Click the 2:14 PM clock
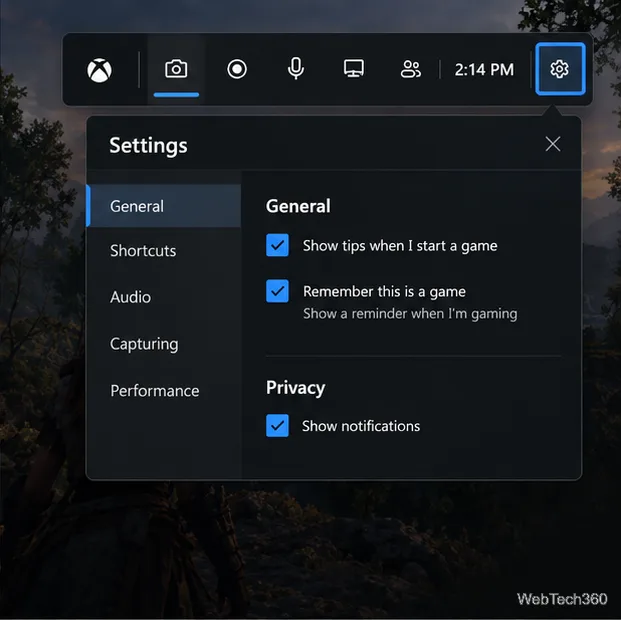621x620 pixels. (x=484, y=70)
